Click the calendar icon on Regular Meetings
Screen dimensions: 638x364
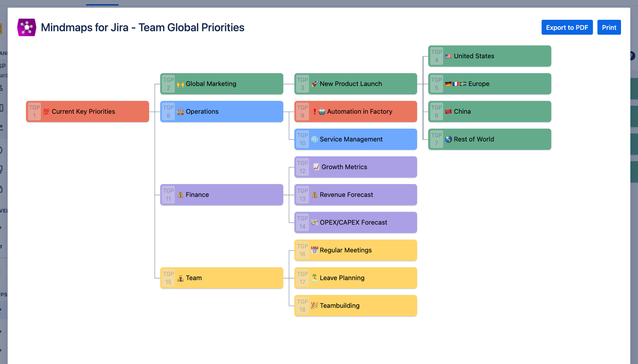point(314,250)
